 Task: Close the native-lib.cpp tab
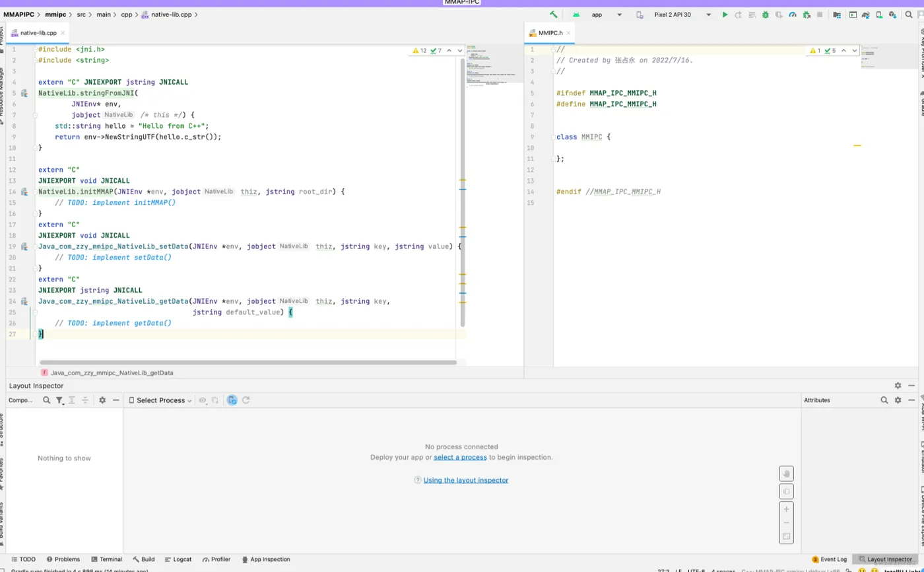click(x=63, y=32)
